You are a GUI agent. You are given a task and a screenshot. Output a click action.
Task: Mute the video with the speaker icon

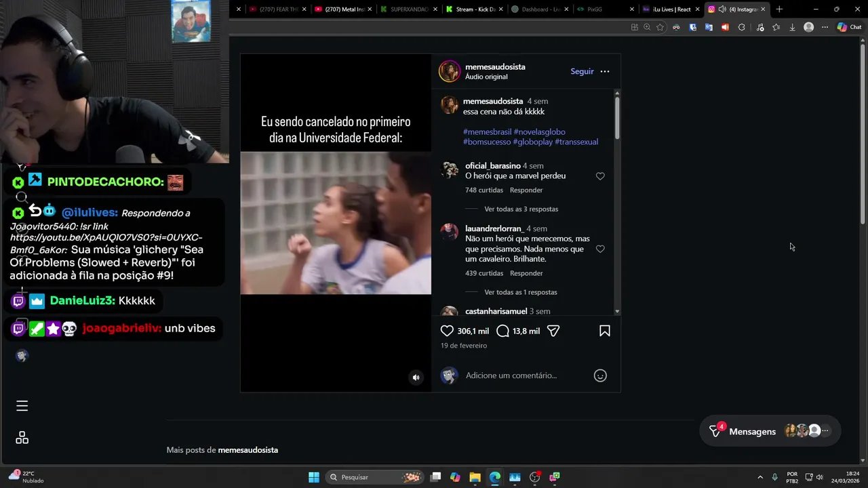pyautogui.click(x=416, y=378)
